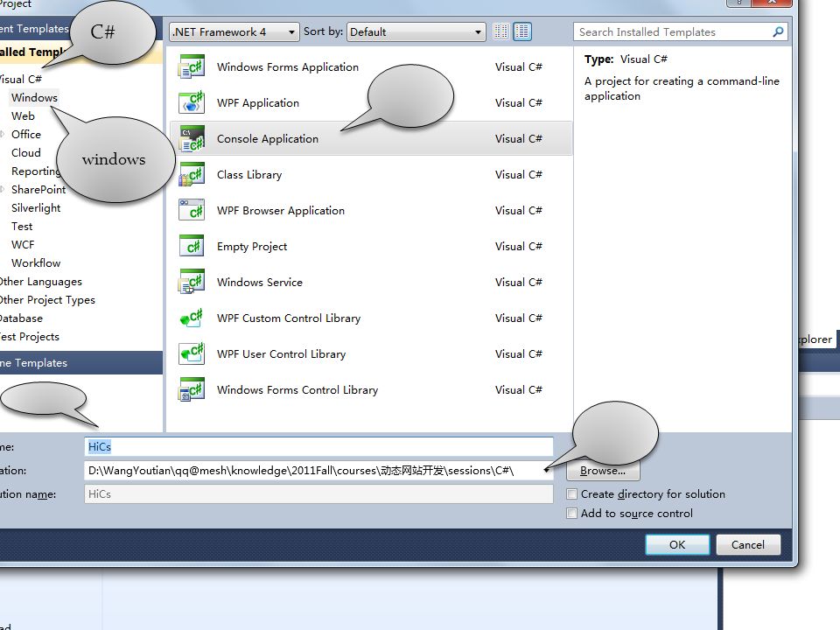Open Other Languages node
The height and width of the screenshot is (630, 840).
pos(41,281)
